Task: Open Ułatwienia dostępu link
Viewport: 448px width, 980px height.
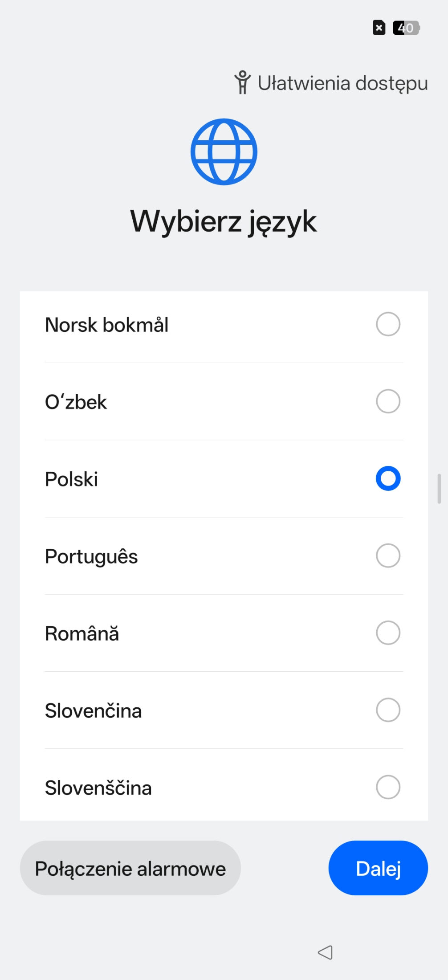Action: [x=342, y=83]
